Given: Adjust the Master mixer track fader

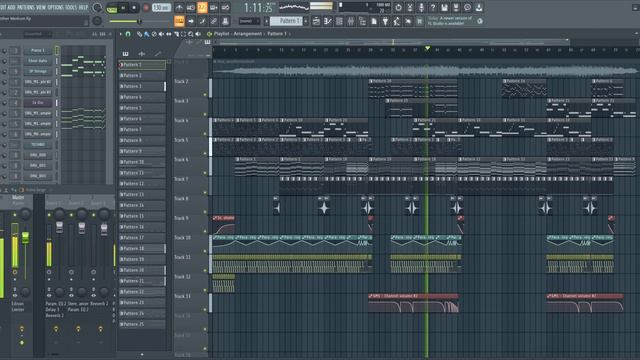Looking at the screenshot, I should point(25,237).
